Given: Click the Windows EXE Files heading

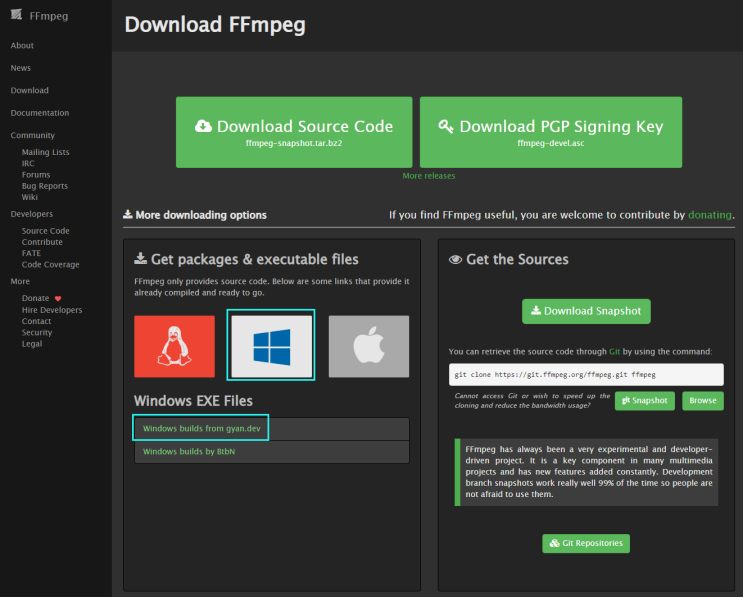Looking at the screenshot, I should pyautogui.click(x=193, y=401).
